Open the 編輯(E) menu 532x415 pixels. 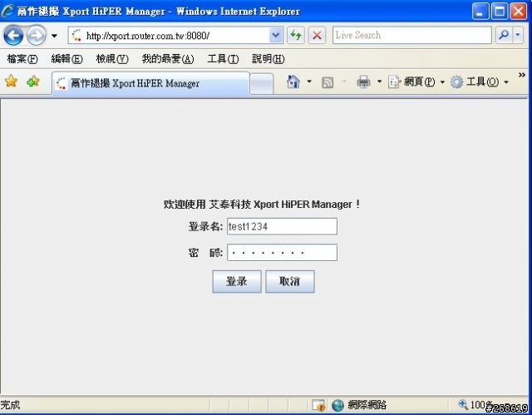point(66,59)
